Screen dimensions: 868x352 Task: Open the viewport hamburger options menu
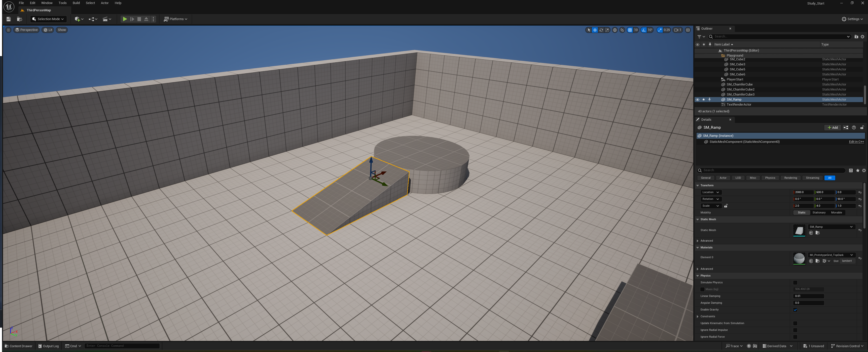[x=8, y=30]
